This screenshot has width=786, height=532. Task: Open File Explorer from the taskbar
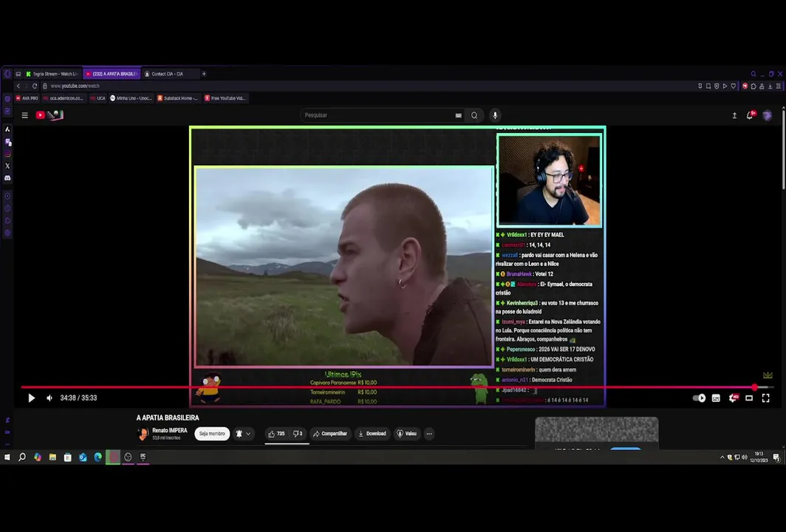52,457
